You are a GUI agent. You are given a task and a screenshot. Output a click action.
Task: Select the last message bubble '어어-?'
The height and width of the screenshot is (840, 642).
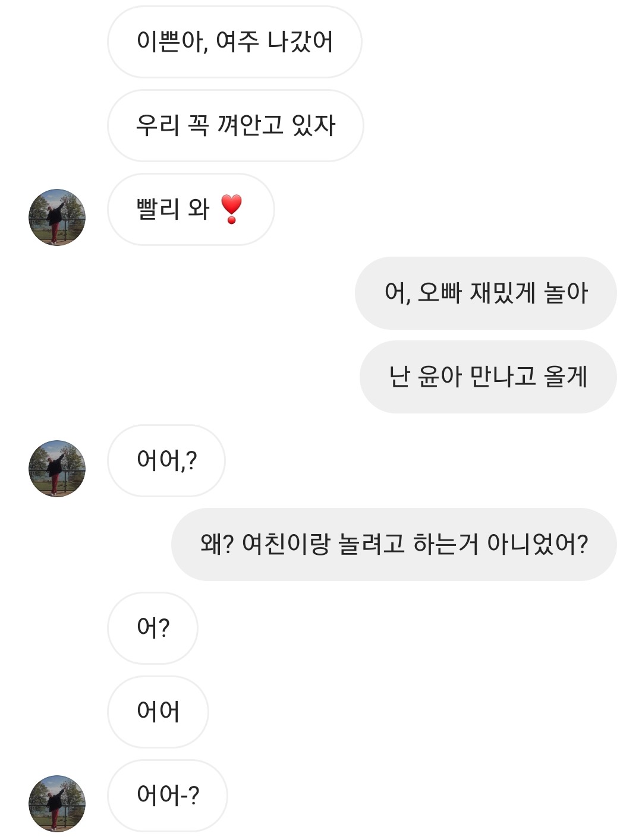click(x=168, y=795)
